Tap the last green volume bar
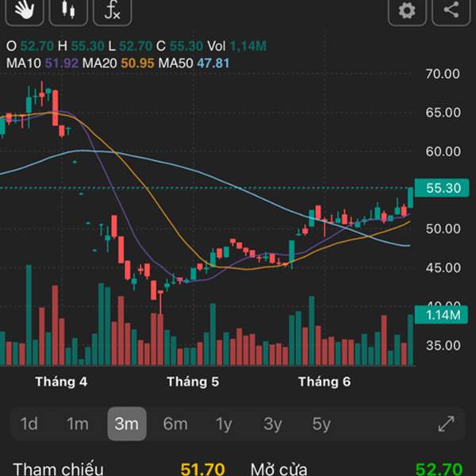Image resolution: width=476 pixels, height=476 pixels. (x=410, y=340)
